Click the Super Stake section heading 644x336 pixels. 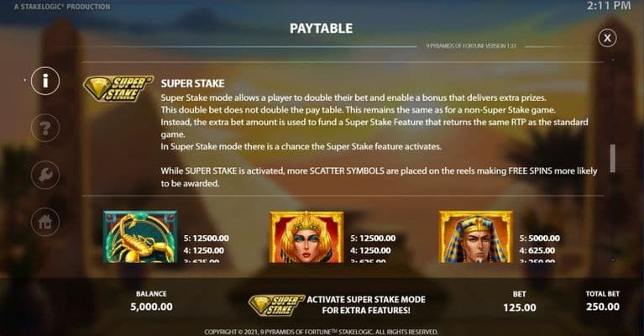(192, 83)
